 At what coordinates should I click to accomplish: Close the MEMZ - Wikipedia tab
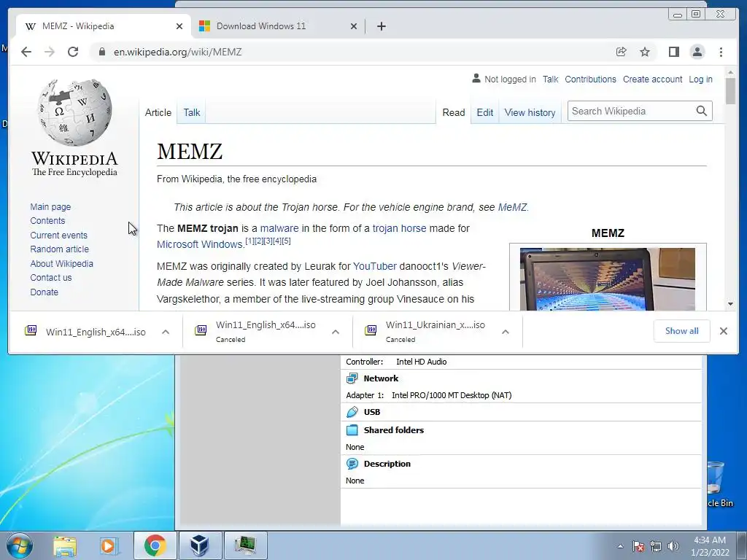179,26
